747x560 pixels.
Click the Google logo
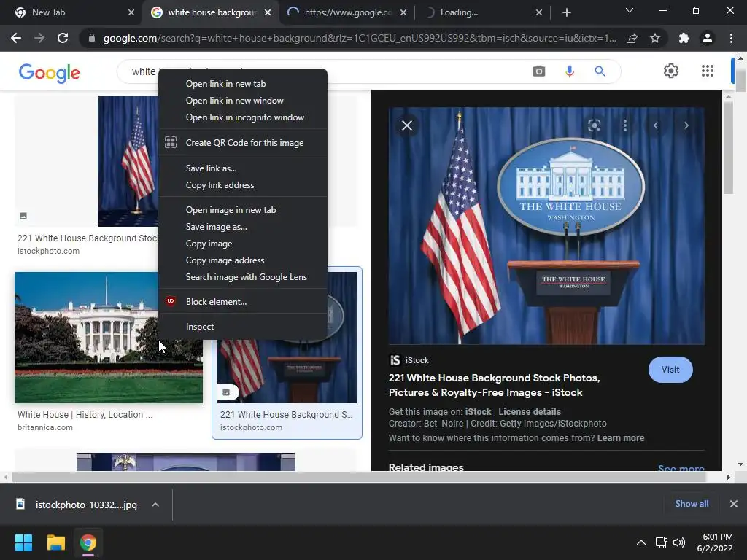coord(49,73)
